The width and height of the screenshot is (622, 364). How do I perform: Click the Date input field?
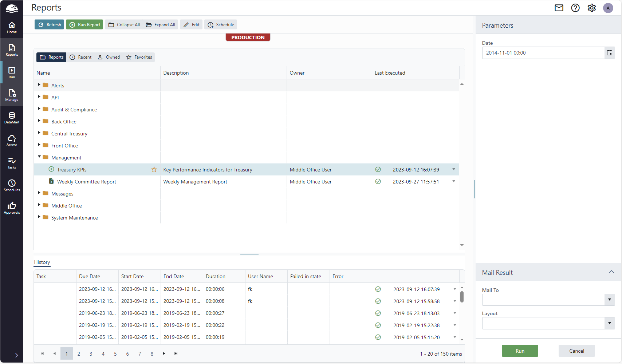tap(543, 53)
